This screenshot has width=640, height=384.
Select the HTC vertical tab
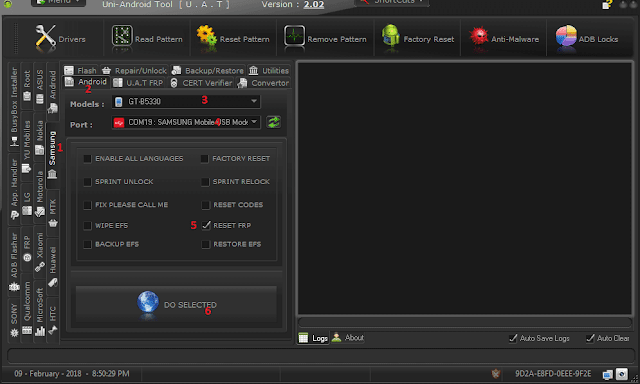(x=53, y=320)
